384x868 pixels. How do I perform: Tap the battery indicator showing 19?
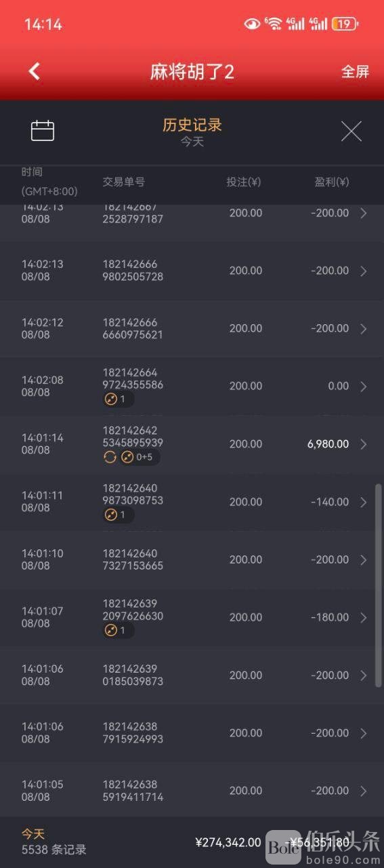click(345, 24)
